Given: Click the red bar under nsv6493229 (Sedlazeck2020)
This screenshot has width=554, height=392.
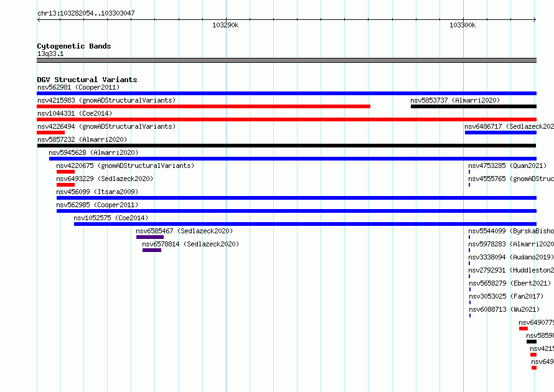Looking at the screenshot, I should (65, 185).
